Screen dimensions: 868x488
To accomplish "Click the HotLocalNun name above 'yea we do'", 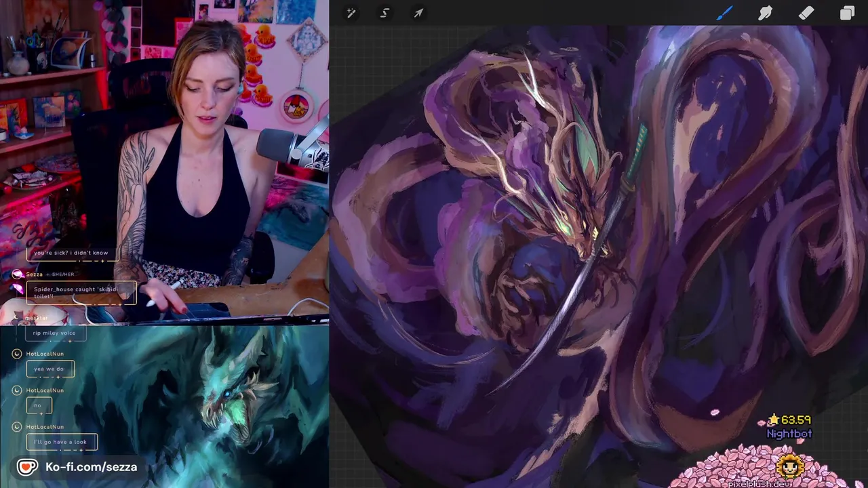I will point(45,354).
